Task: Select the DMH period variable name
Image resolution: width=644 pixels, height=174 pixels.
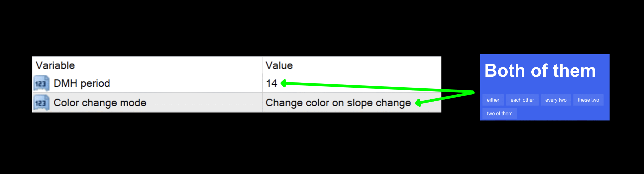Action: pyautogui.click(x=82, y=83)
